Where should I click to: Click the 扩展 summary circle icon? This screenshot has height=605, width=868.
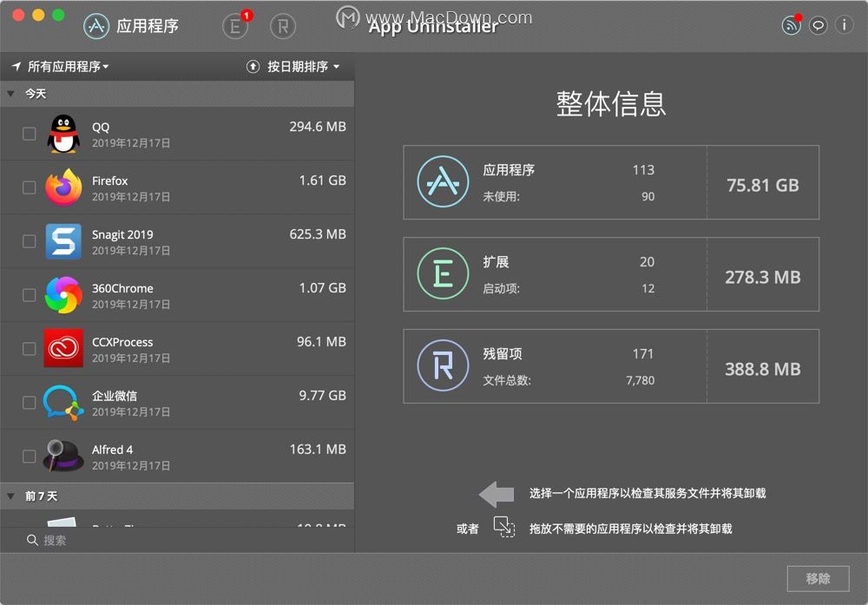443,273
